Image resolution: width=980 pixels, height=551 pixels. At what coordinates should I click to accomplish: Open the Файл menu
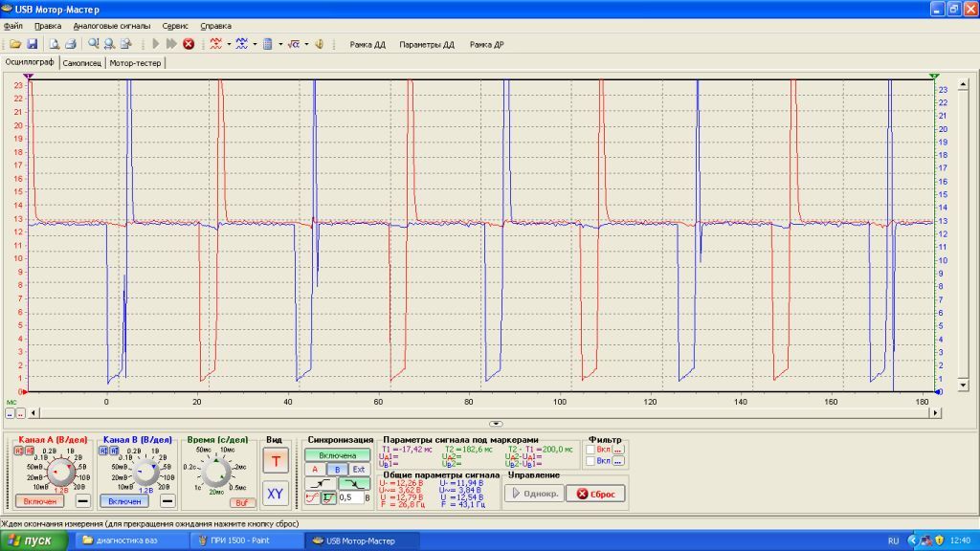click(13, 26)
